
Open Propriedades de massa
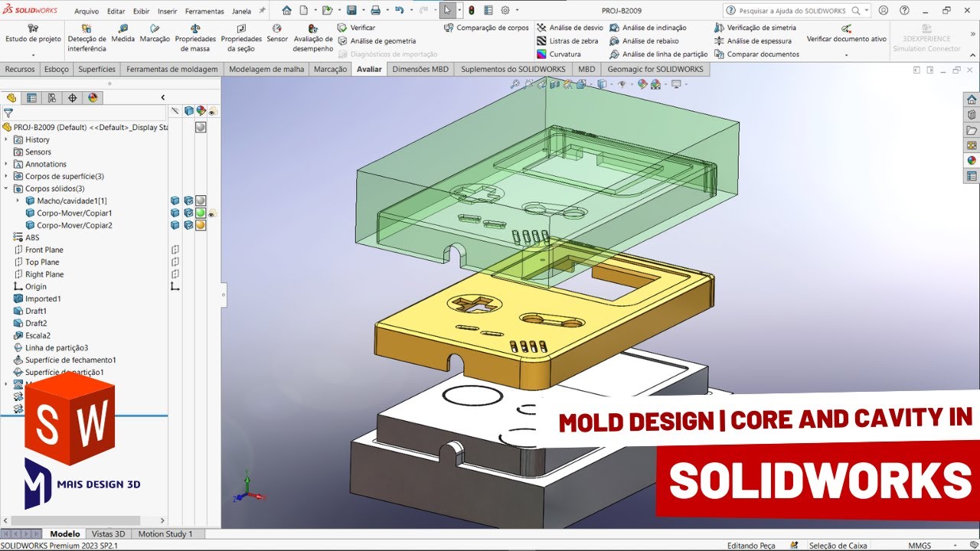pos(195,37)
